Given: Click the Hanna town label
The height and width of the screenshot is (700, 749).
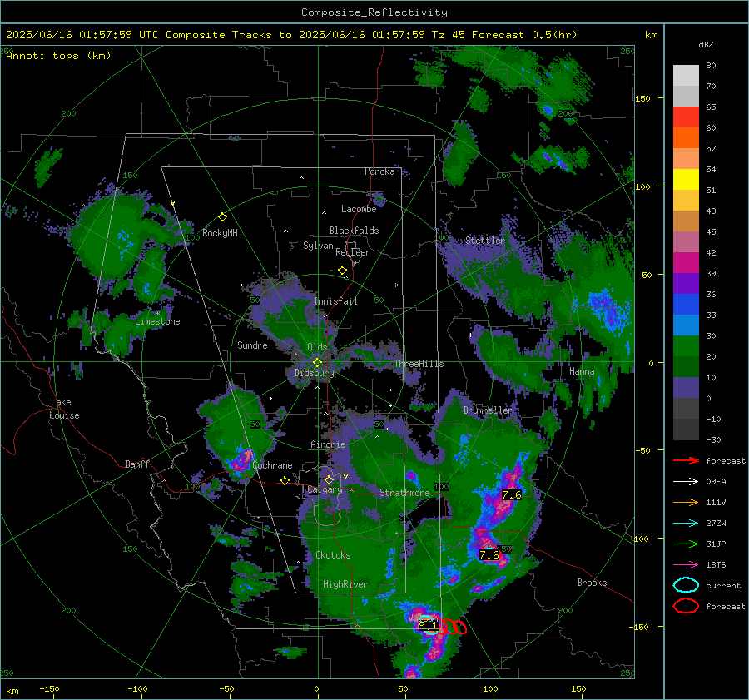Looking at the screenshot, I should click(582, 371).
